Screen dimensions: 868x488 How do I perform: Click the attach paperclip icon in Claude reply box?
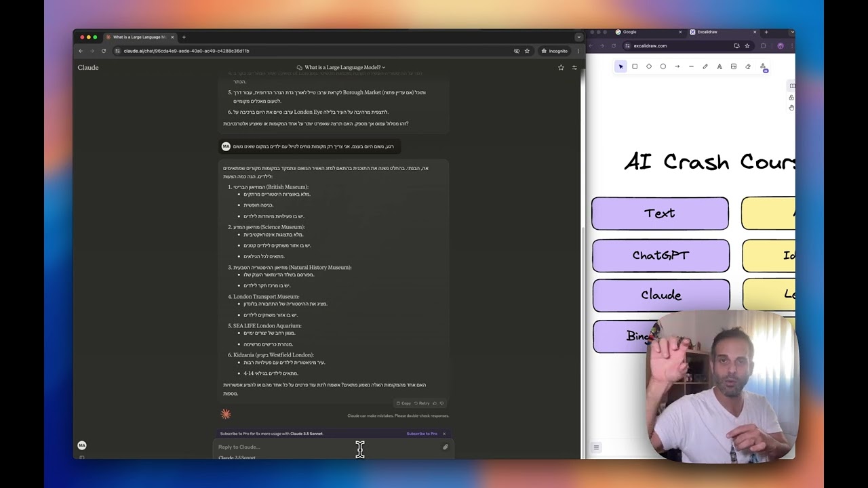click(446, 447)
